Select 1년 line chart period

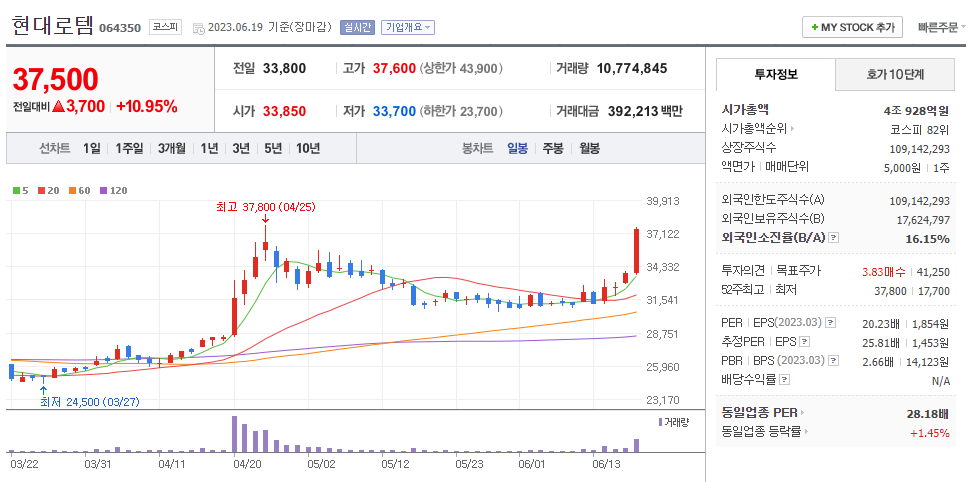(209, 149)
